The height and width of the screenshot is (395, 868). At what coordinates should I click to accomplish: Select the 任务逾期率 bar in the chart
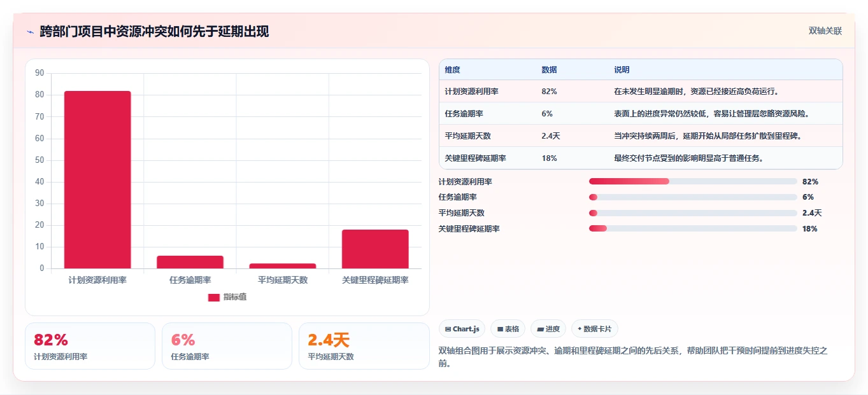[190, 262]
